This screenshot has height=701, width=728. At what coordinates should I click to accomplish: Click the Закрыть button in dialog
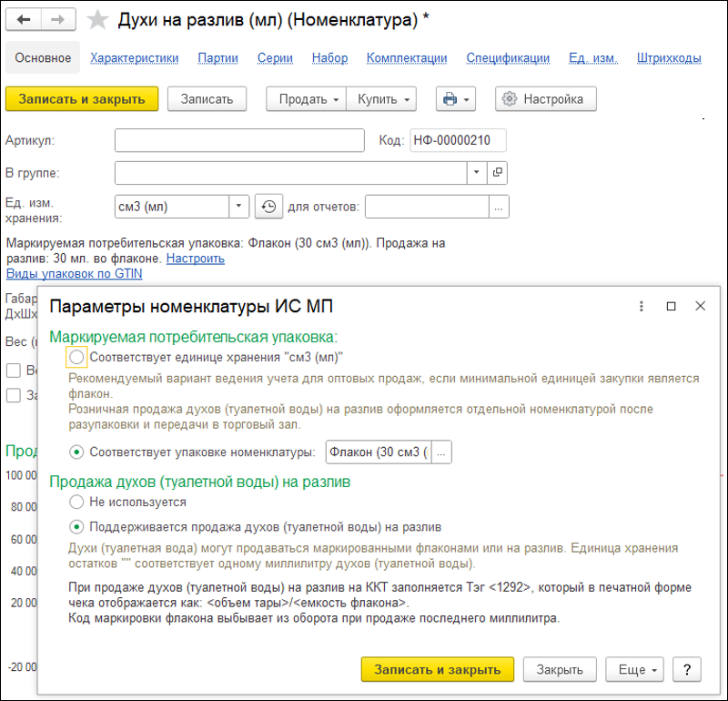560,669
